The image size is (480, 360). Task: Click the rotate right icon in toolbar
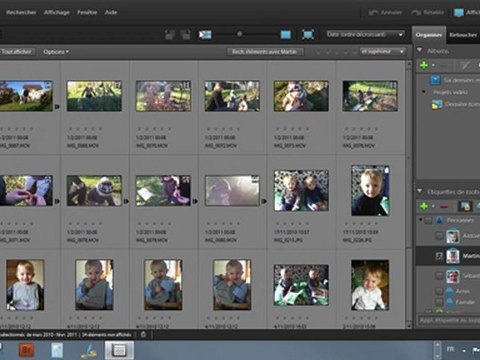[185, 34]
